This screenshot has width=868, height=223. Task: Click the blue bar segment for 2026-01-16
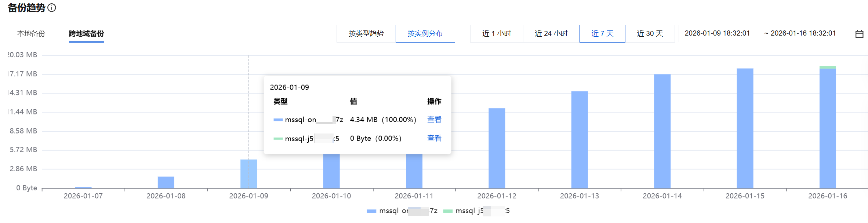[x=828, y=128]
